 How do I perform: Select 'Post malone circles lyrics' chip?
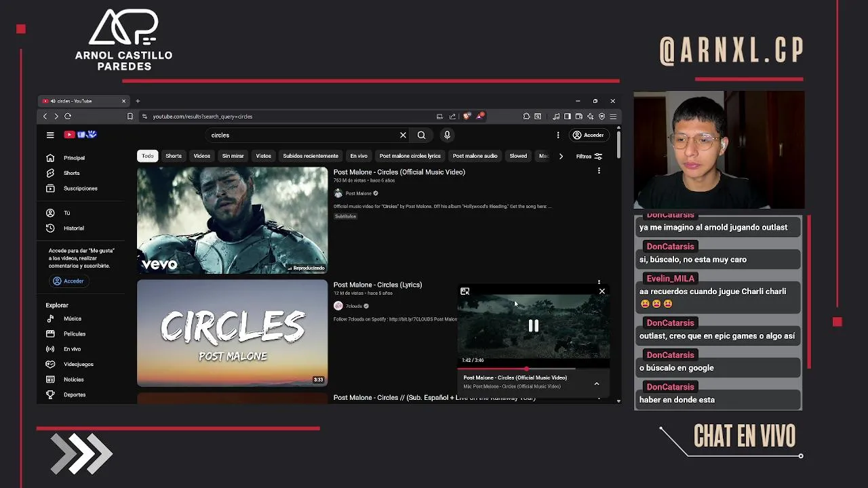pyautogui.click(x=410, y=156)
